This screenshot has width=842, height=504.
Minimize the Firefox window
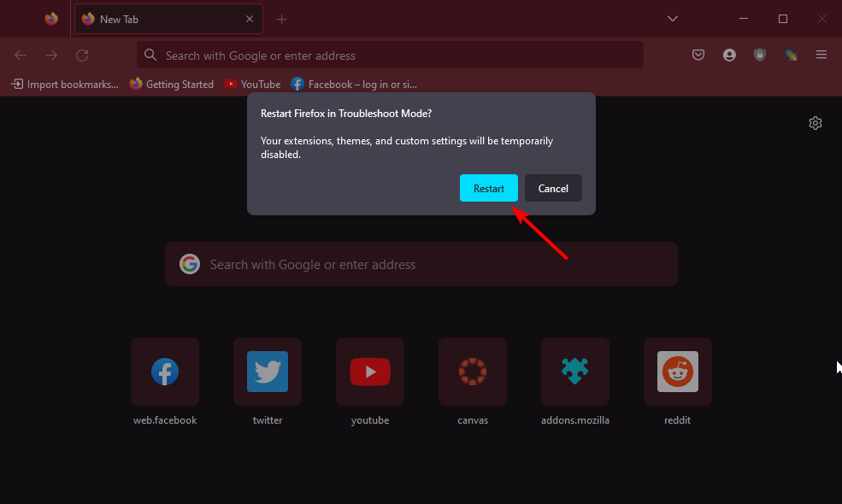pos(744,19)
